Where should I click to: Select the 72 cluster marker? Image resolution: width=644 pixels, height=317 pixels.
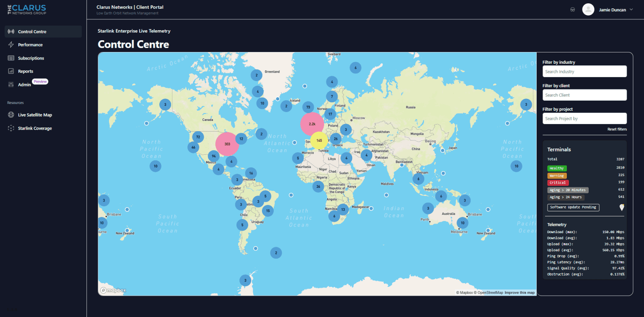[x=198, y=137]
